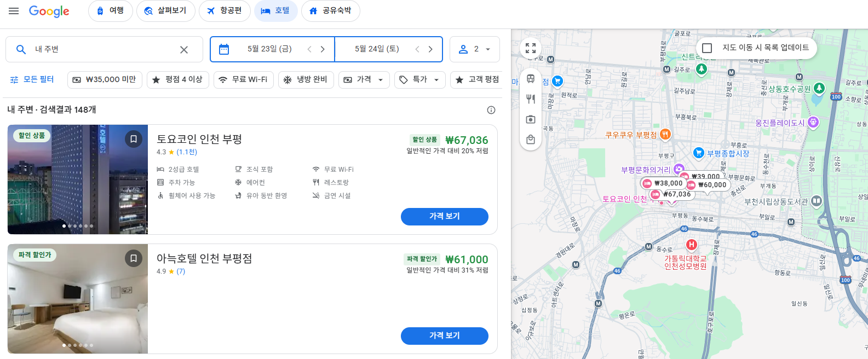Click the 상동호수공원 park marker
868x359 pixels.
(x=819, y=88)
